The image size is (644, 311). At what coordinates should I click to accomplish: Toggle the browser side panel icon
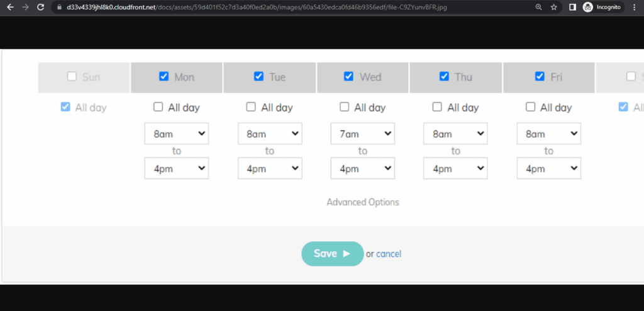click(x=572, y=7)
